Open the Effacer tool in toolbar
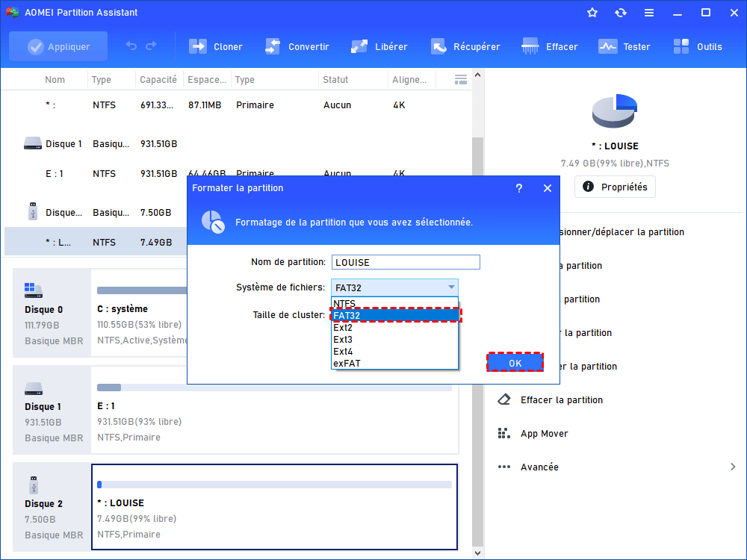The height and width of the screenshot is (560, 747). point(549,46)
